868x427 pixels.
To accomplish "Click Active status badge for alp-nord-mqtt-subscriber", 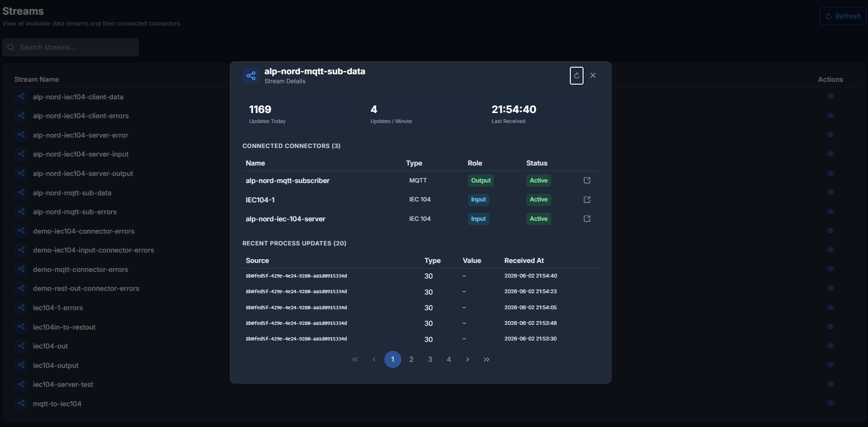I will pyautogui.click(x=539, y=181).
